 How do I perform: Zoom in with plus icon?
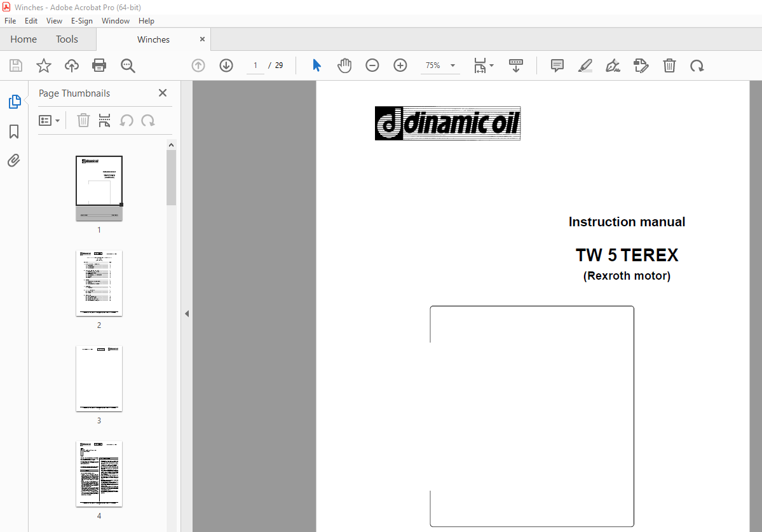tap(400, 65)
